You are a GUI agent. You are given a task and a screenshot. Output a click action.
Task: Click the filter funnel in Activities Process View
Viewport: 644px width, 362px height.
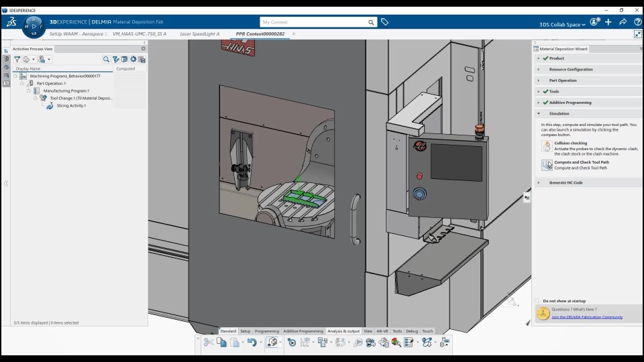point(17,60)
